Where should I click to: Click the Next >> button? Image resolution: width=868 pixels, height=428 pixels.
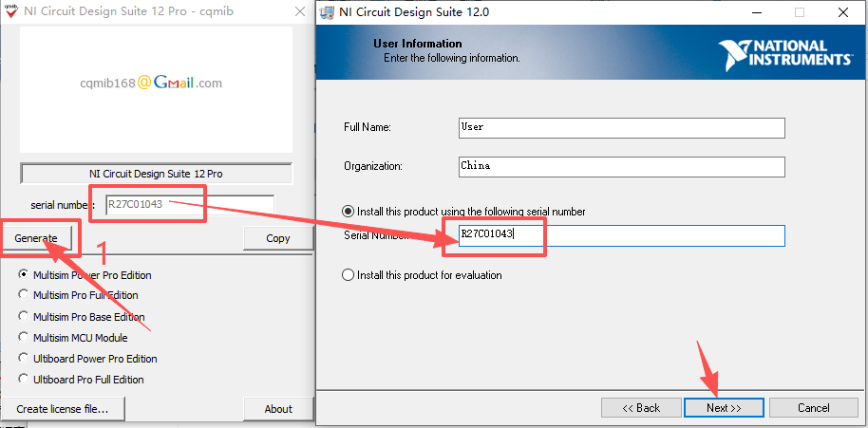click(723, 407)
